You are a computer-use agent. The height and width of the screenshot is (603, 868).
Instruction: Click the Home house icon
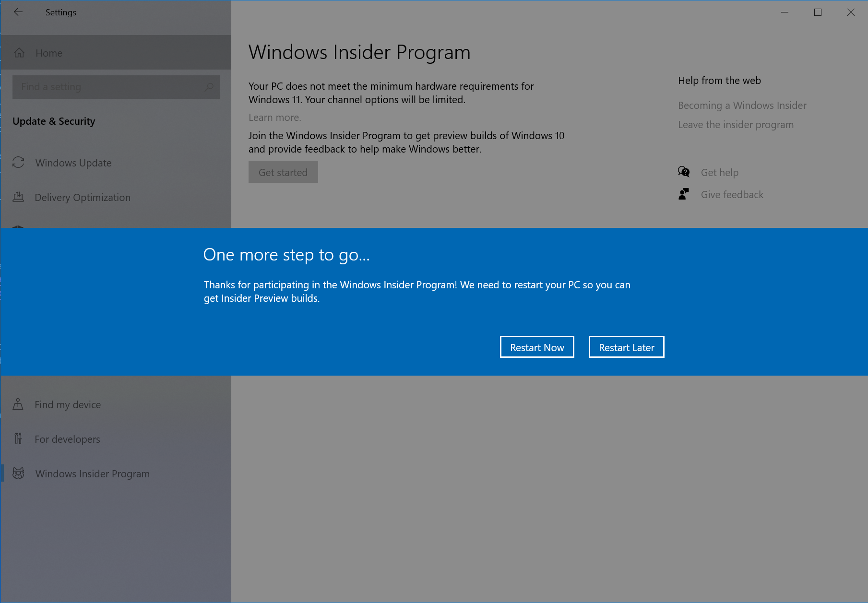(19, 53)
